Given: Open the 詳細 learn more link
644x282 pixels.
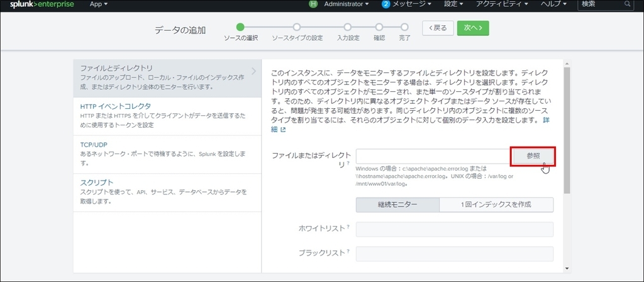Looking at the screenshot, I should (547, 121).
